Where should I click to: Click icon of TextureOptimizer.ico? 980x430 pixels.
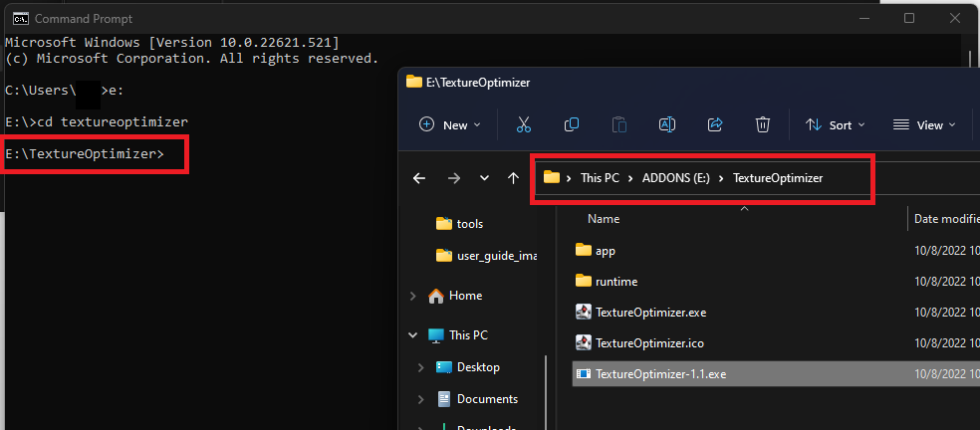(584, 342)
